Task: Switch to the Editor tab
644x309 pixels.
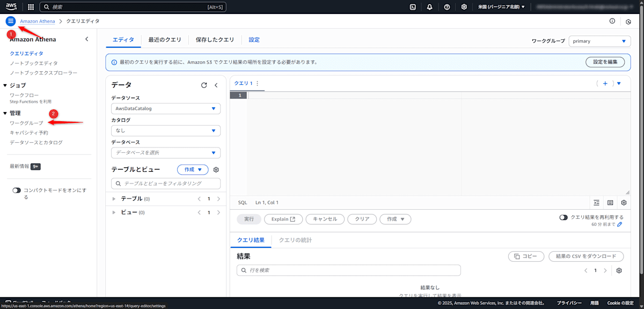Action: click(x=123, y=40)
